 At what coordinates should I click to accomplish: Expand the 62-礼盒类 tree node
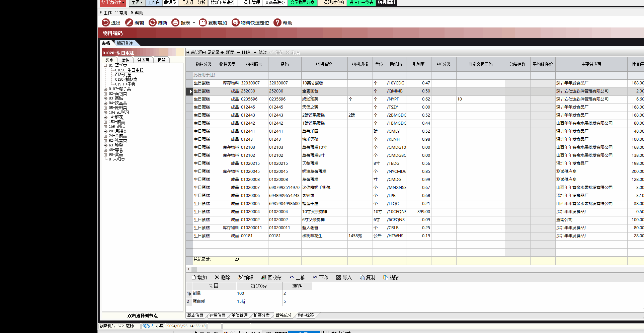coord(105,141)
